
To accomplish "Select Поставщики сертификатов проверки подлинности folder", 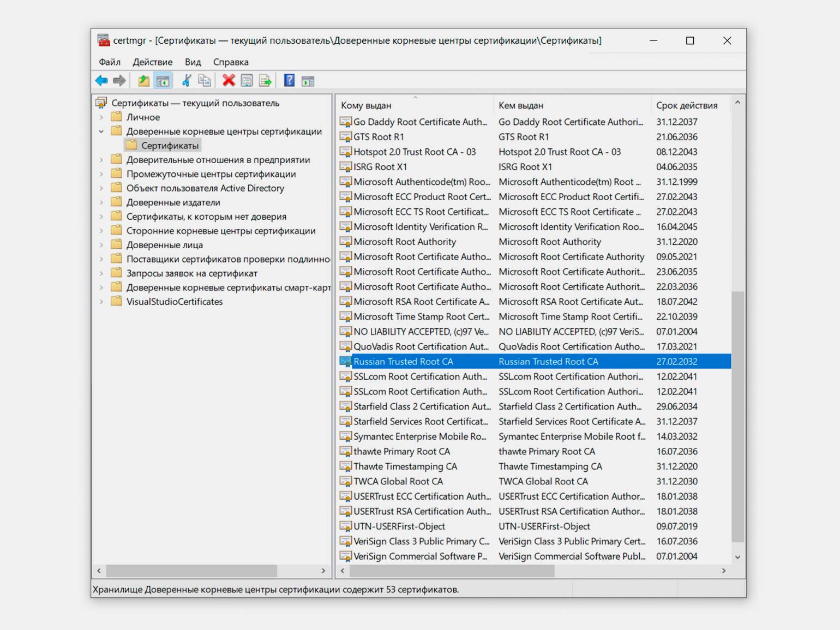I will coord(228,259).
